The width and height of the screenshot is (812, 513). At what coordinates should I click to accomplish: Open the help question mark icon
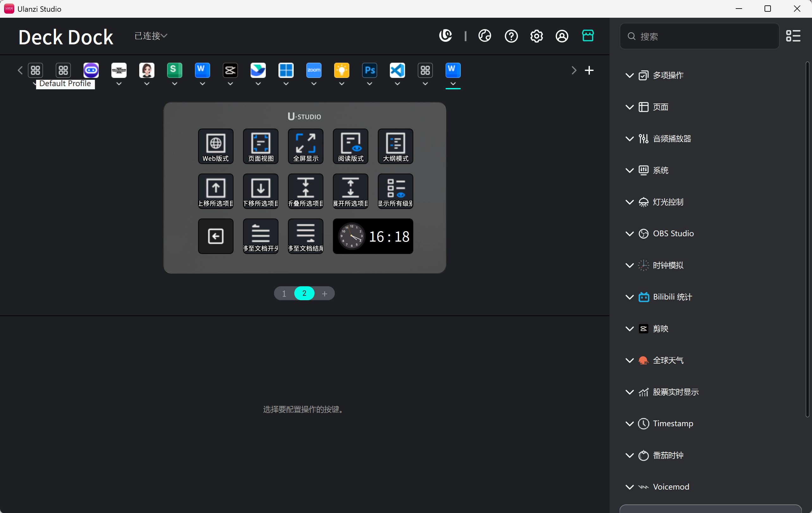(511, 36)
